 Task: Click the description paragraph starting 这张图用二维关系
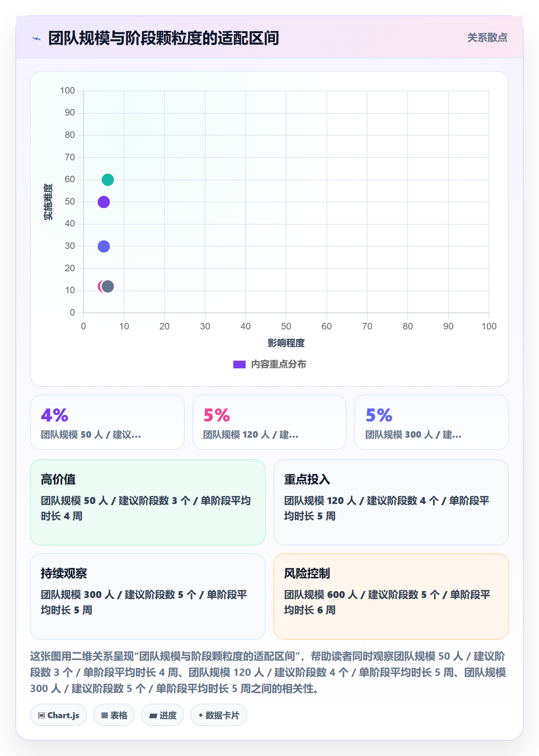(x=268, y=672)
